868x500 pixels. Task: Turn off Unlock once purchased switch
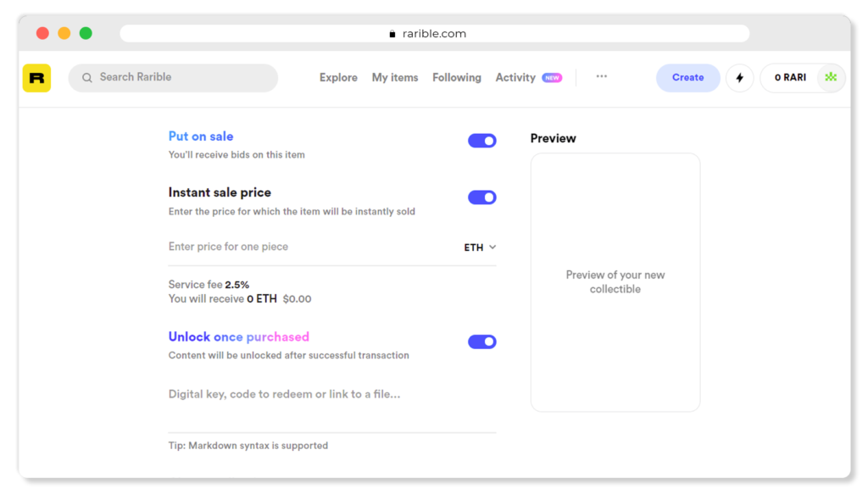(x=481, y=342)
